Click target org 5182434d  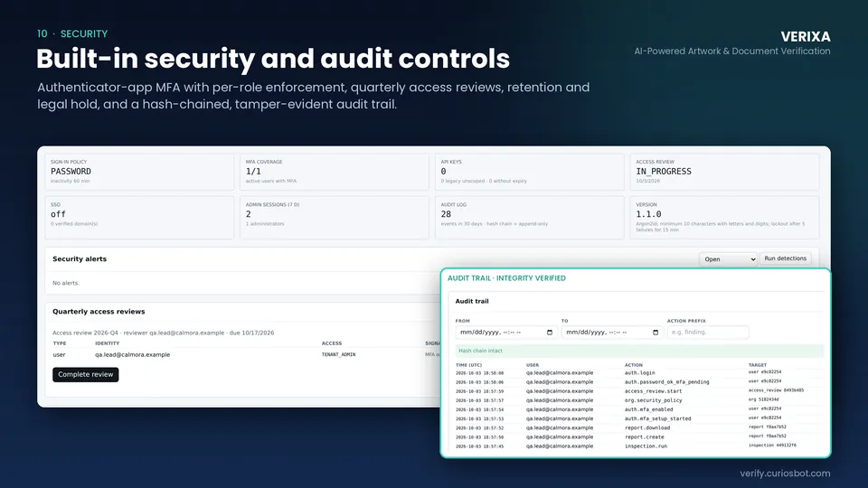(x=763, y=399)
